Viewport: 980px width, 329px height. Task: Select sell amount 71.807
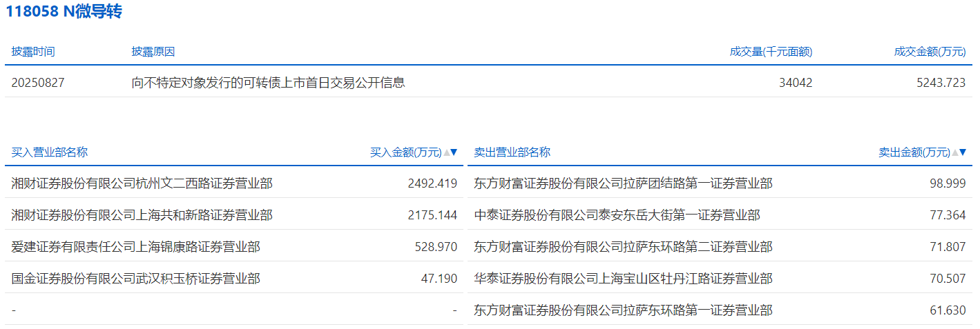pyautogui.click(x=948, y=247)
